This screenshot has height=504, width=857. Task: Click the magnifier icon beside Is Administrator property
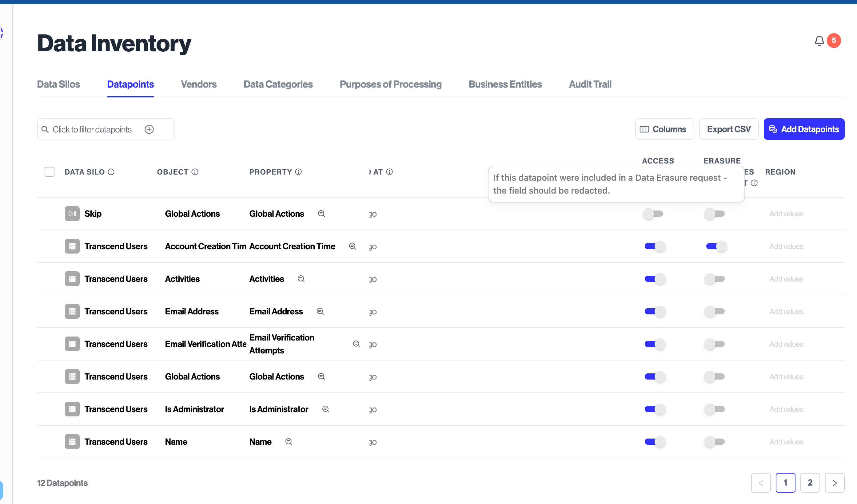tap(325, 409)
